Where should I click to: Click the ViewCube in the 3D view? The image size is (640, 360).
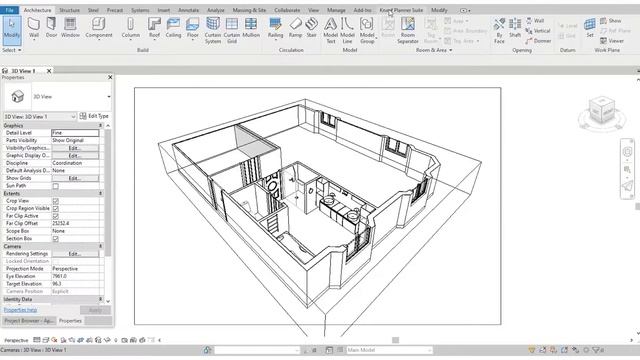click(x=602, y=111)
